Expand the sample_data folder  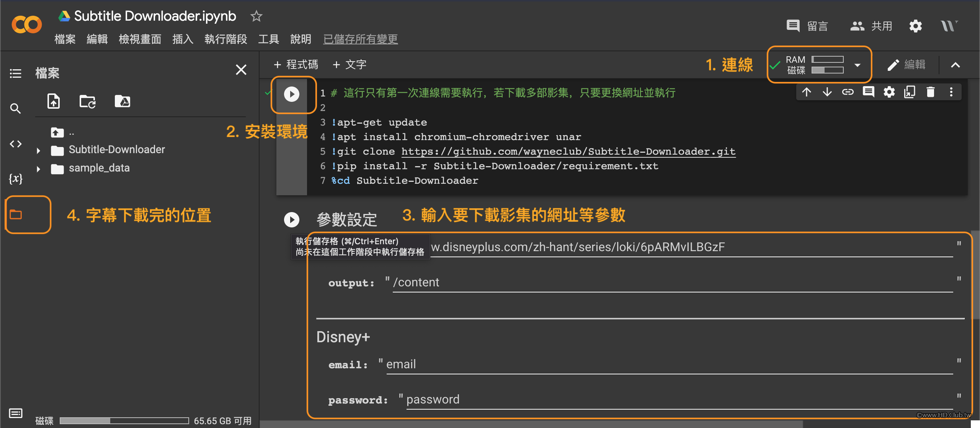pos(38,169)
